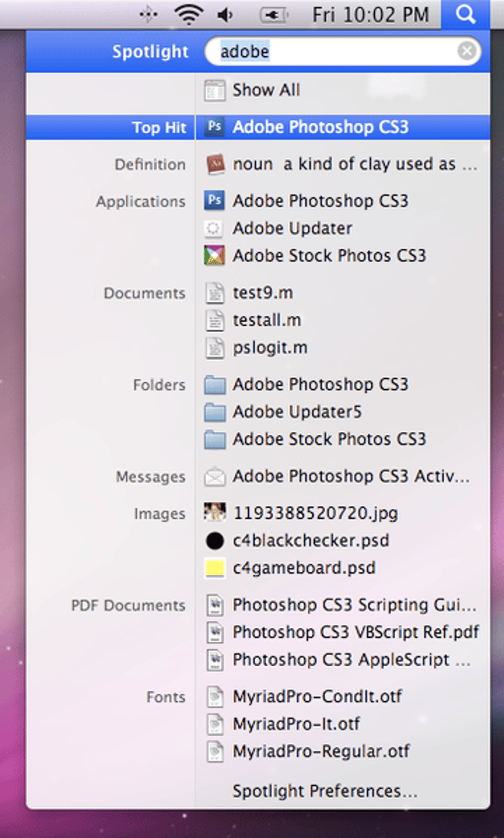
Task: Click the Wi-Fi status icon
Action: (x=189, y=14)
